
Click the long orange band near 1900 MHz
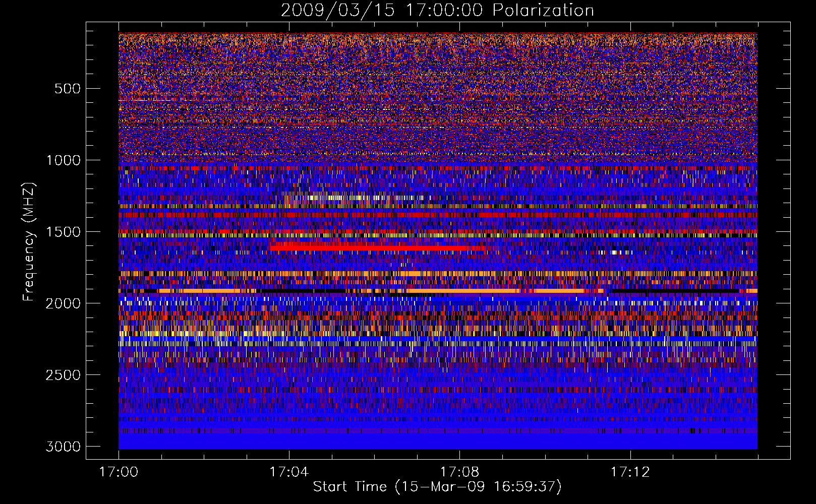(x=462, y=291)
